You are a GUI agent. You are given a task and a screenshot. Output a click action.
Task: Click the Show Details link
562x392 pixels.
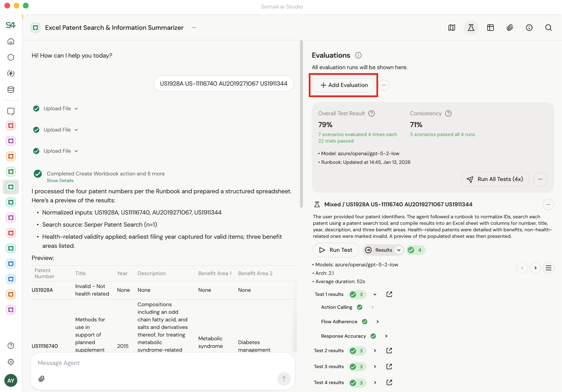pyautogui.click(x=60, y=181)
